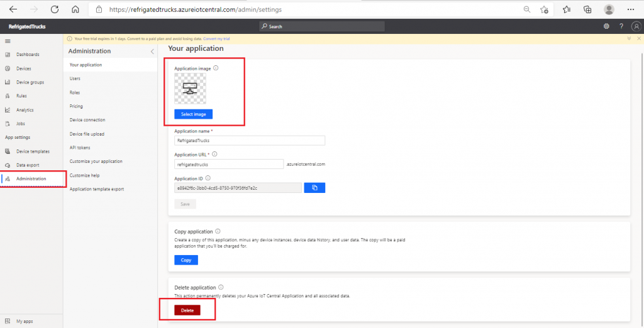Show Application ID info tooltip
The height and width of the screenshot is (328, 644).
pos(208,178)
